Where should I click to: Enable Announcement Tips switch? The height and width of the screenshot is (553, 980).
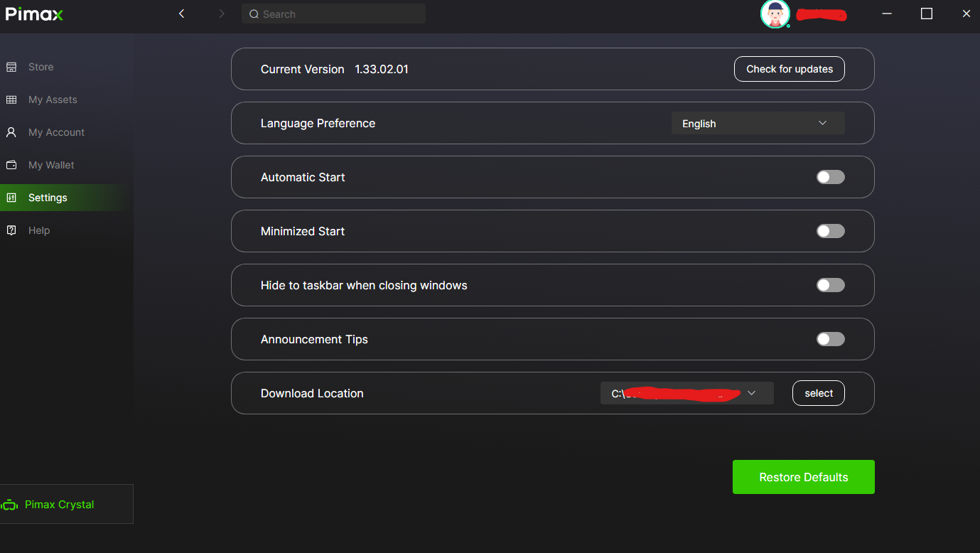pos(830,339)
